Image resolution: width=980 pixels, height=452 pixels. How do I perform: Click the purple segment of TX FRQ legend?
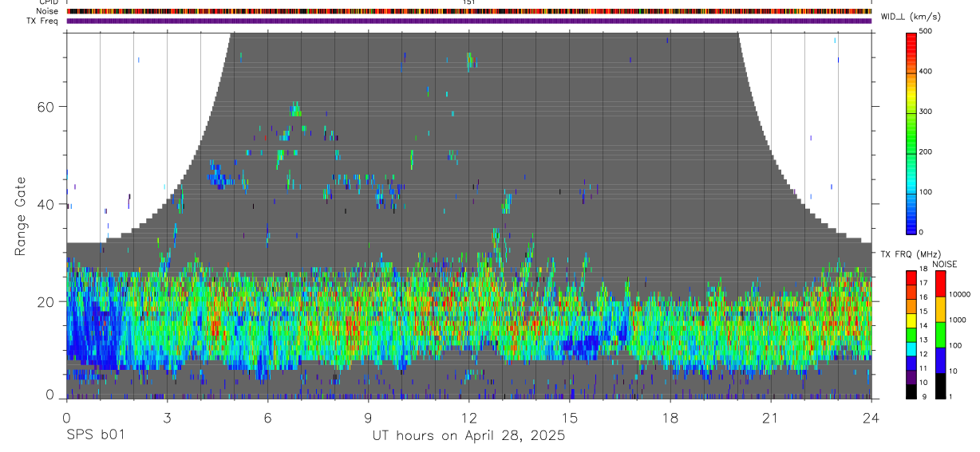coord(911,376)
